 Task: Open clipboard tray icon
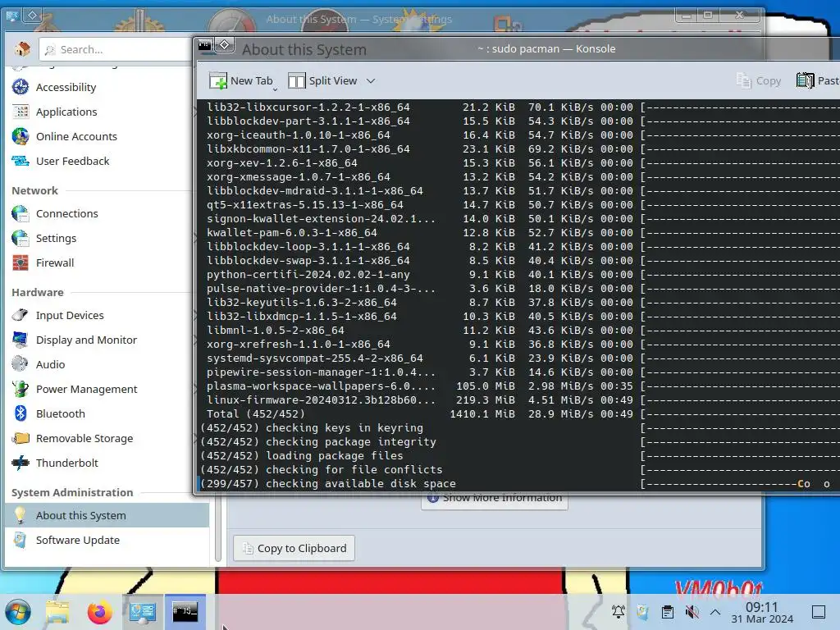[x=668, y=612]
